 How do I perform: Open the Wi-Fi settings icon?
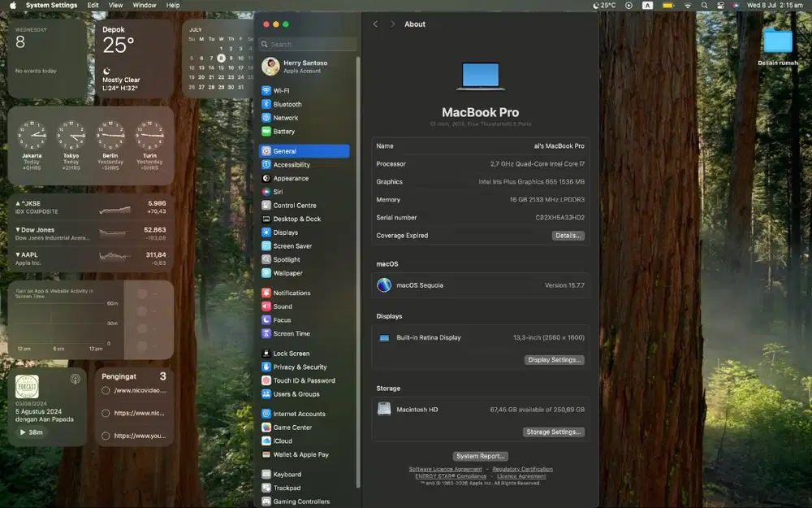pyautogui.click(x=266, y=91)
